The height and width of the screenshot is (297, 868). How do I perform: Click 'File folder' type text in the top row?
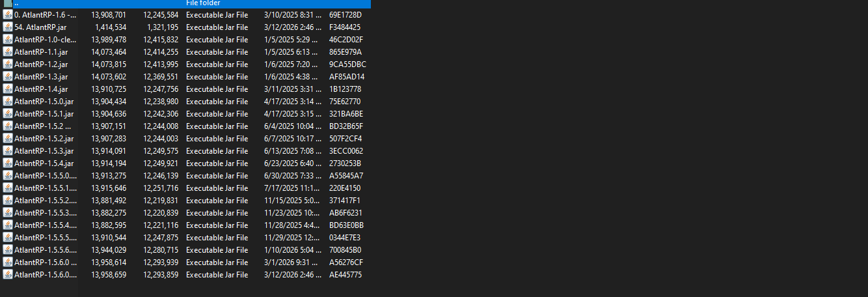[x=203, y=3]
